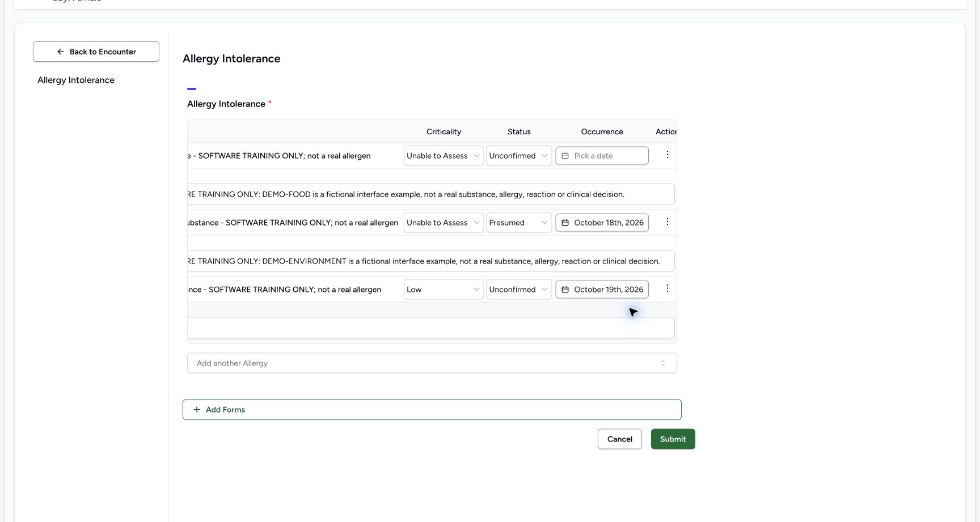Open the October 18th, 2026 date picker

602,223
